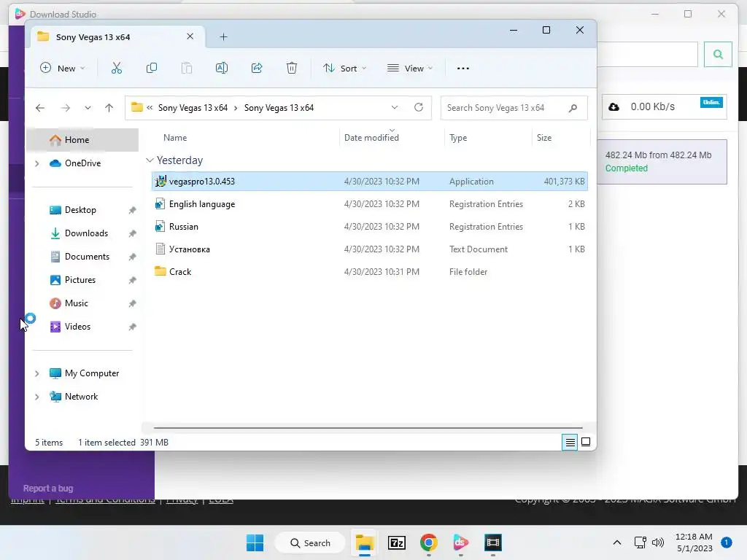Click the horizontal scrollbar in file list
This screenshot has width=747, height=560.
[x=368, y=427]
